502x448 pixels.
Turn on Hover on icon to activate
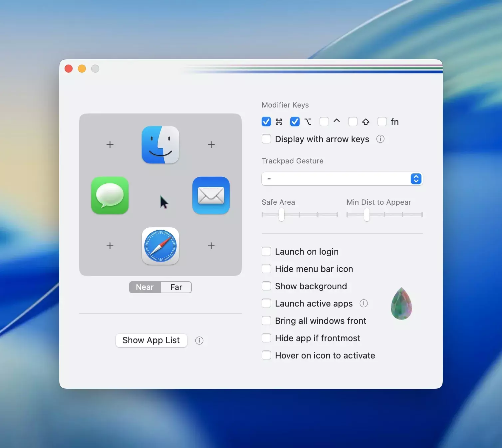[266, 355]
